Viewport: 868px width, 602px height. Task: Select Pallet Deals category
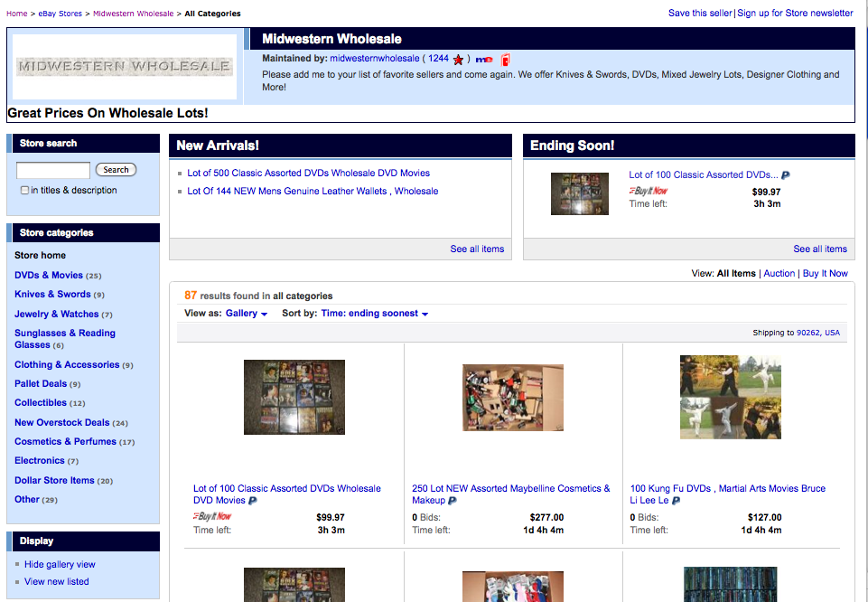[x=41, y=383]
